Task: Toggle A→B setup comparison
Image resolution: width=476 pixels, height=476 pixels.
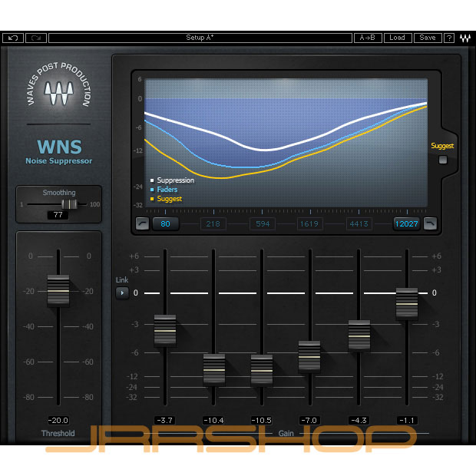Action: click(x=368, y=38)
